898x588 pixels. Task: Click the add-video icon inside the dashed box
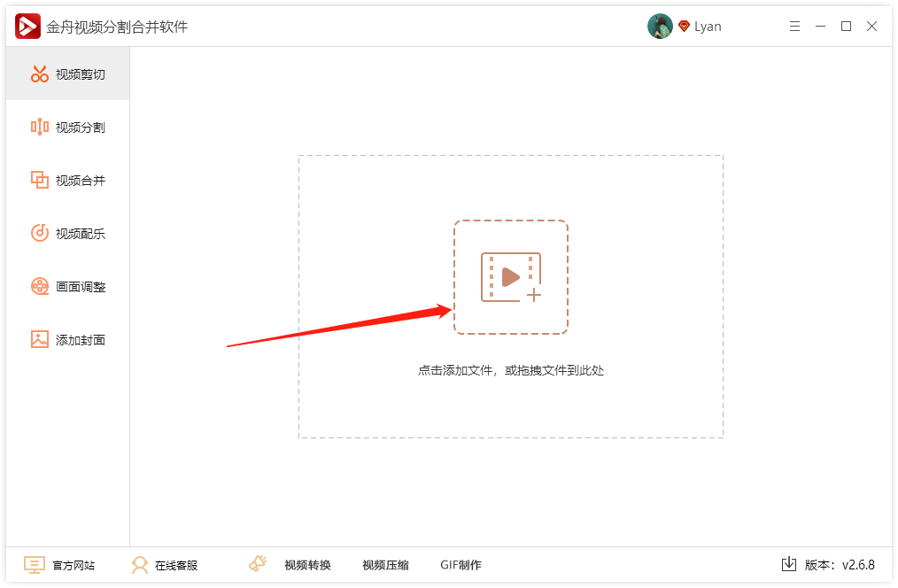(511, 278)
